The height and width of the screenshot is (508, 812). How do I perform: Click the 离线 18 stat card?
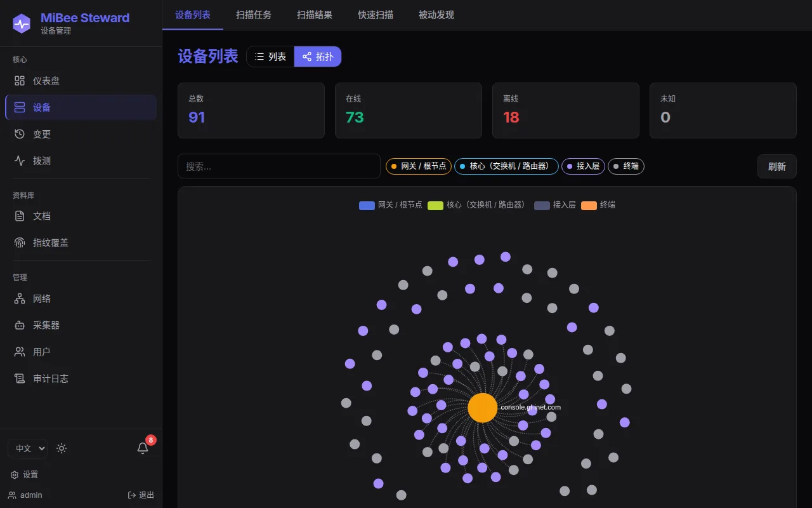click(566, 110)
